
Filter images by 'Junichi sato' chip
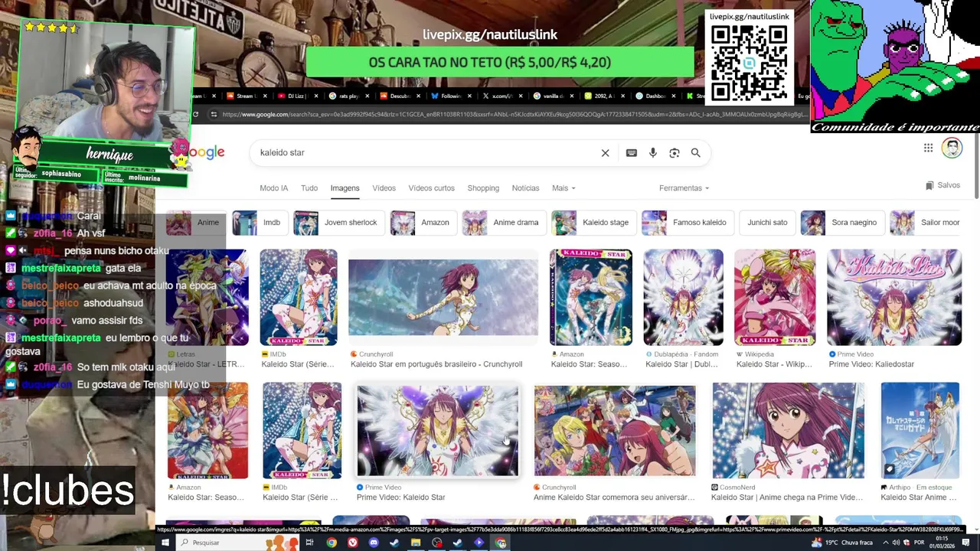click(767, 223)
